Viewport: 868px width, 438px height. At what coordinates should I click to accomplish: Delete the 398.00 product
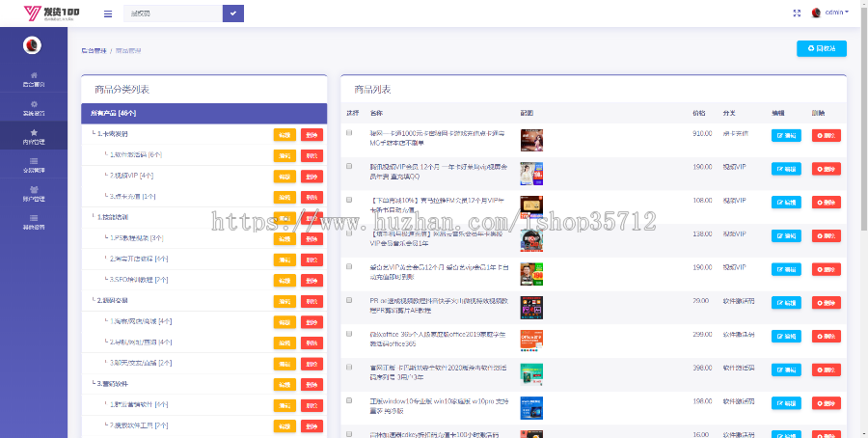click(827, 370)
